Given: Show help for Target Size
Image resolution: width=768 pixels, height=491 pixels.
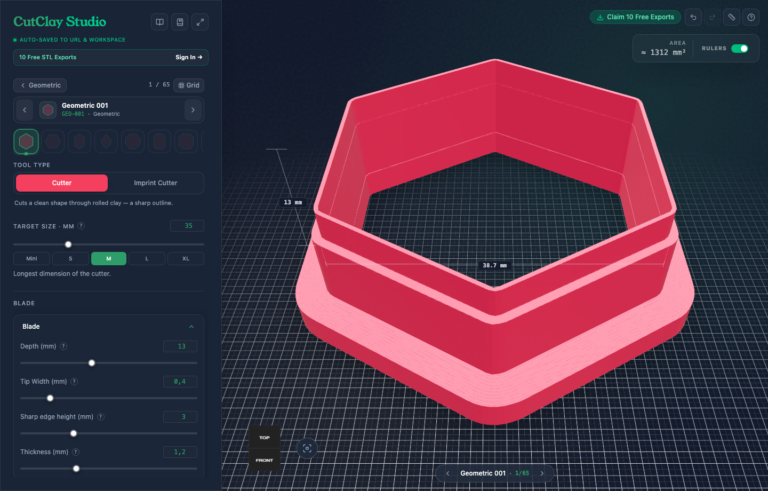Looking at the screenshot, I should click(x=81, y=226).
